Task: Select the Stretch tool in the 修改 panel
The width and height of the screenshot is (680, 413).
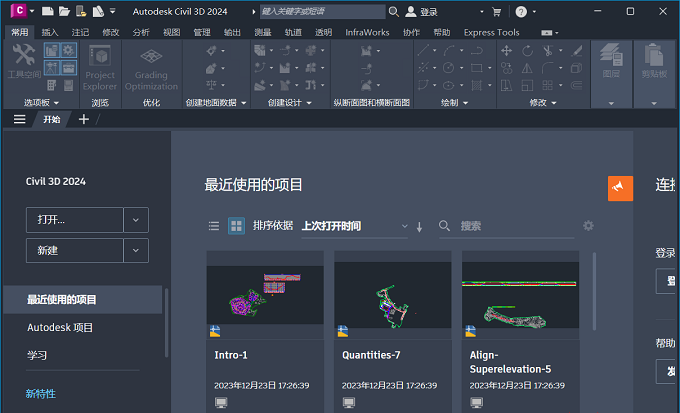Action: click(506, 85)
